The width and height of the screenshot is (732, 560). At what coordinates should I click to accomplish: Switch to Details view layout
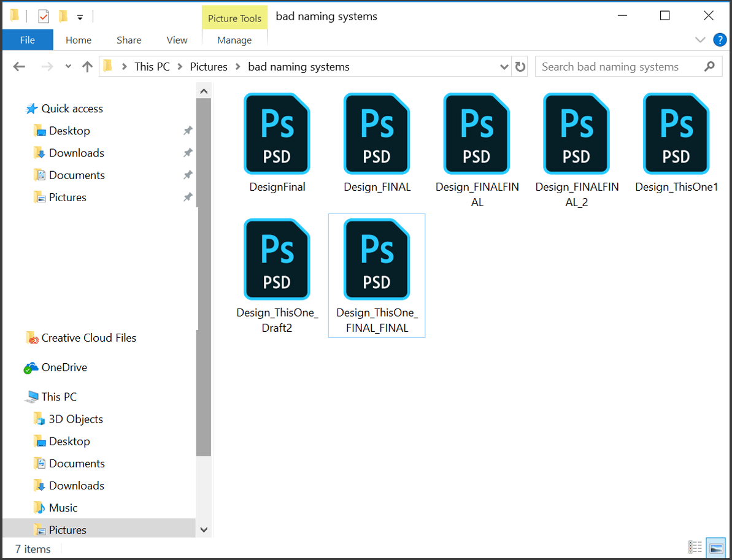pyautogui.click(x=695, y=547)
